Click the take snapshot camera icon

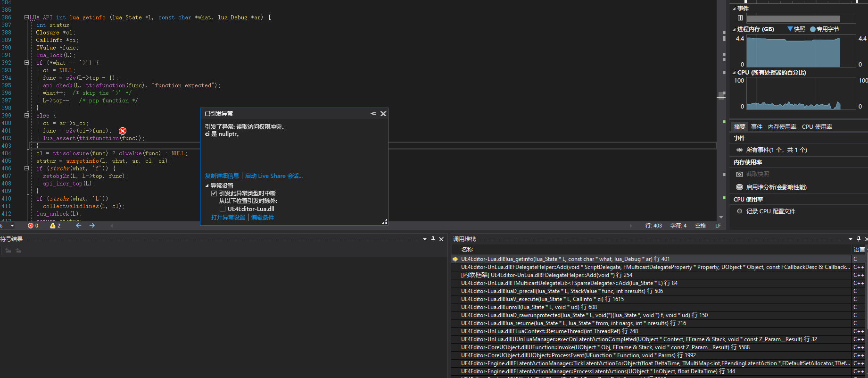[739, 174]
